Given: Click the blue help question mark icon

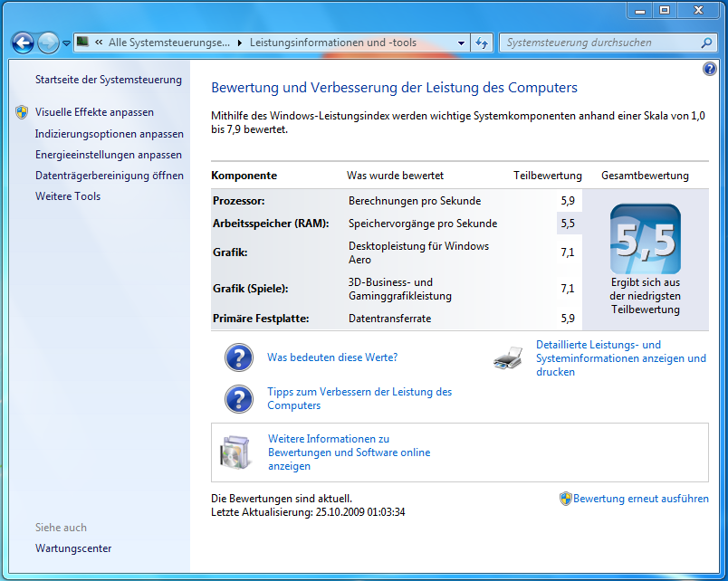Looking at the screenshot, I should pos(709,70).
